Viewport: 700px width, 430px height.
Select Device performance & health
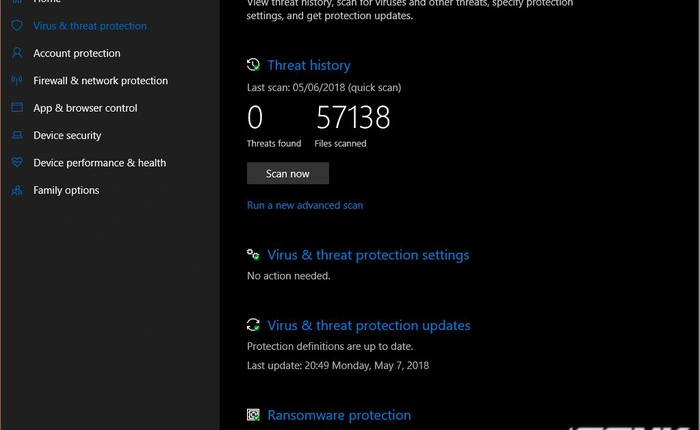(x=100, y=163)
